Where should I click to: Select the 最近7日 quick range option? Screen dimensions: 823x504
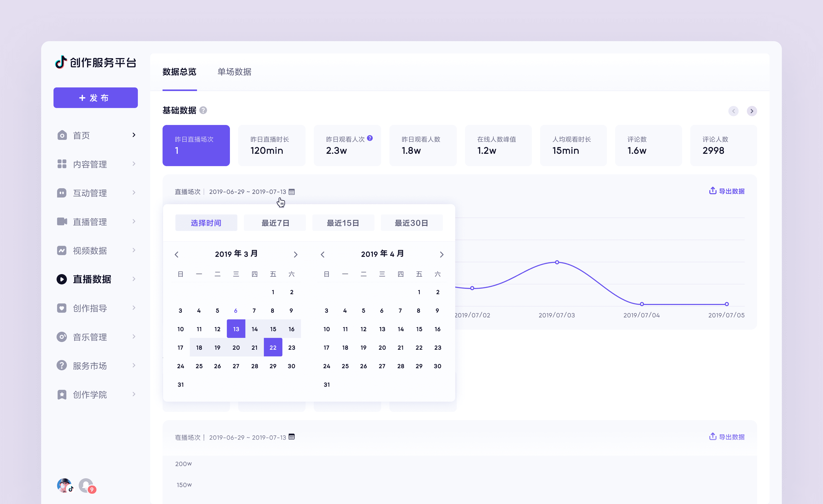(275, 223)
